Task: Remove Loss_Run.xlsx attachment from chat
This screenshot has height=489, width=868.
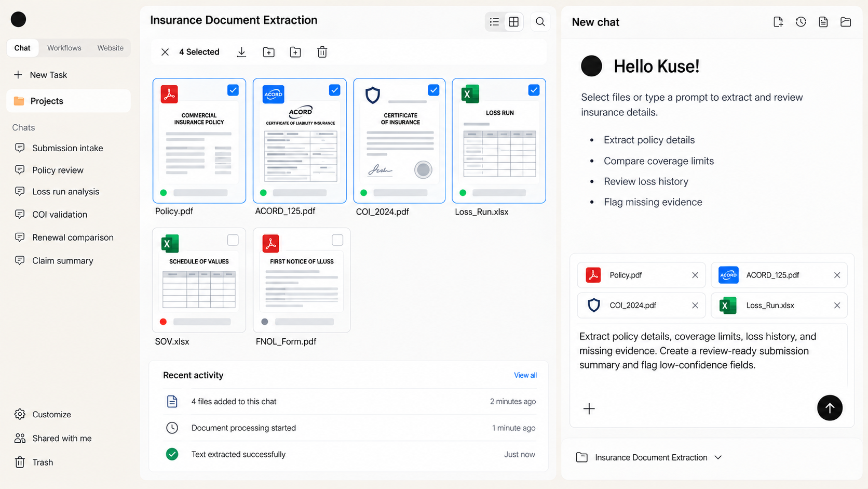Action: [837, 305]
